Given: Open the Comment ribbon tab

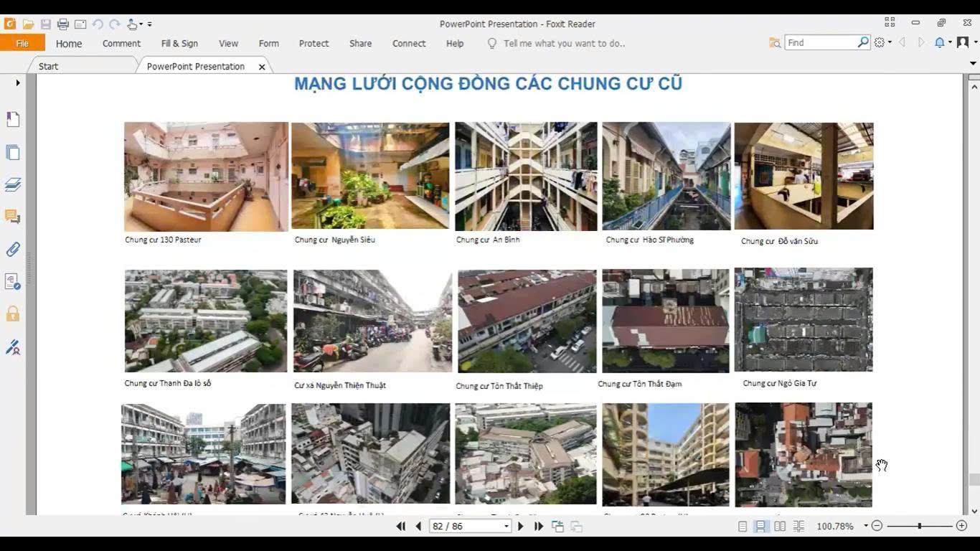Looking at the screenshot, I should click(121, 43).
